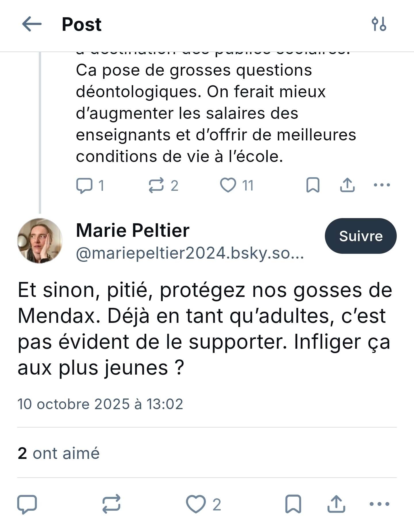Tap the @mariepeltier2024.bsky.so handle
Viewport: 414px width, 532px height.
click(x=190, y=253)
